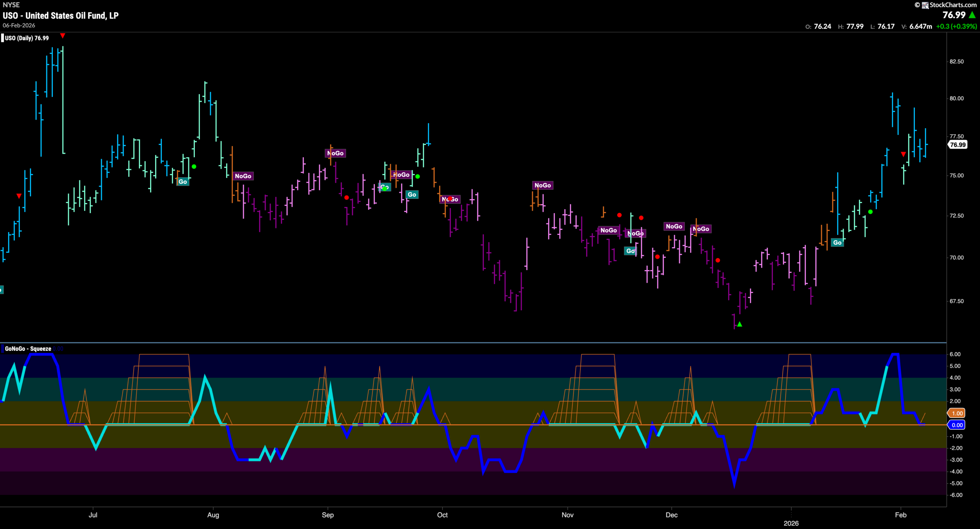Screen dimensions: 980x529
Task: Click the NoGo label in late October
Action: click(543, 186)
